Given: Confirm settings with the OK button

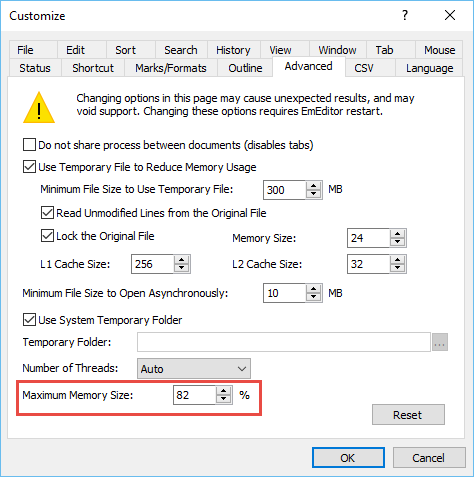Looking at the screenshot, I should click(348, 458).
